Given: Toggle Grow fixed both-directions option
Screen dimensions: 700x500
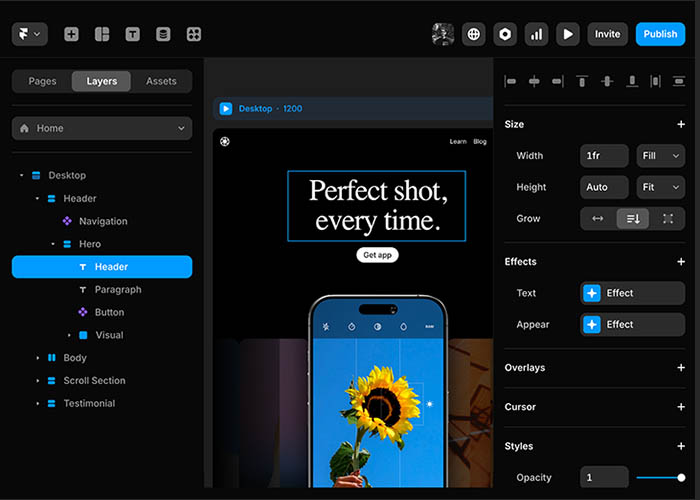Looking at the screenshot, I should coord(668,219).
